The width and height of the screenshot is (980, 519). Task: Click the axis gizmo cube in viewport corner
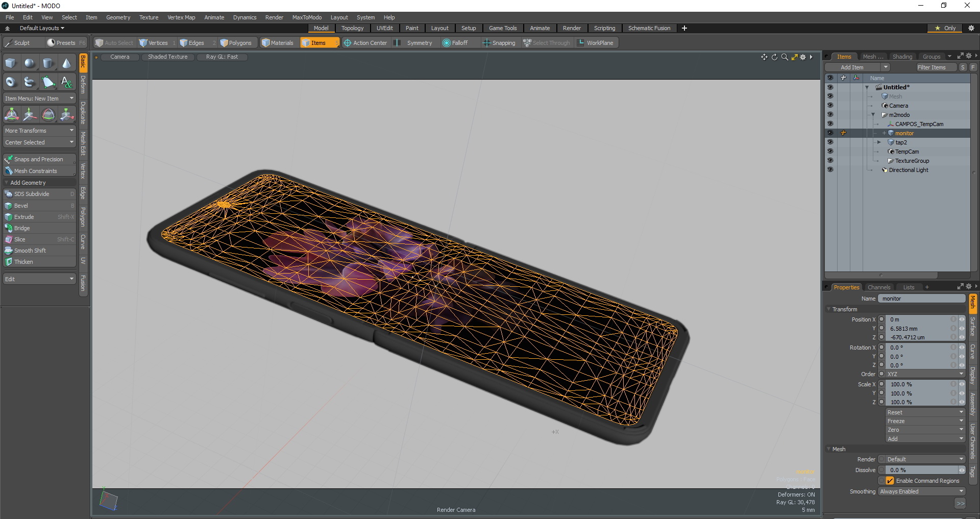tap(108, 501)
